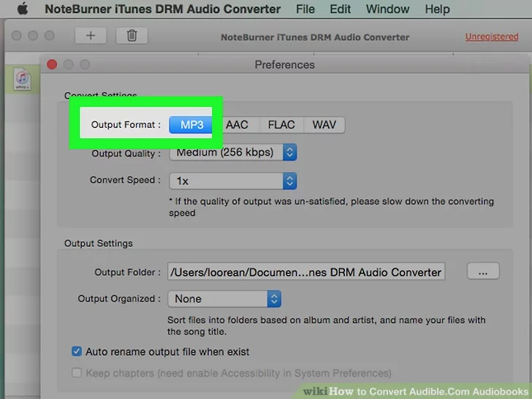Click the Unregistered link
Image resolution: width=532 pixels, height=399 pixels.
pyautogui.click(x=491, y=37)
